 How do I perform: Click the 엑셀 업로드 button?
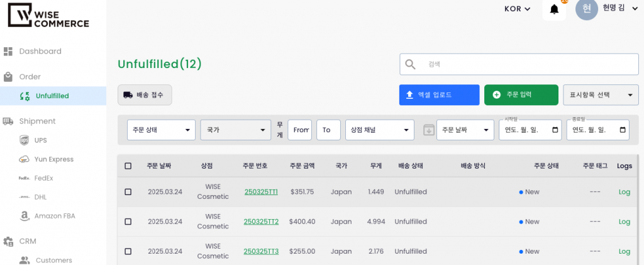click(439, 95)
